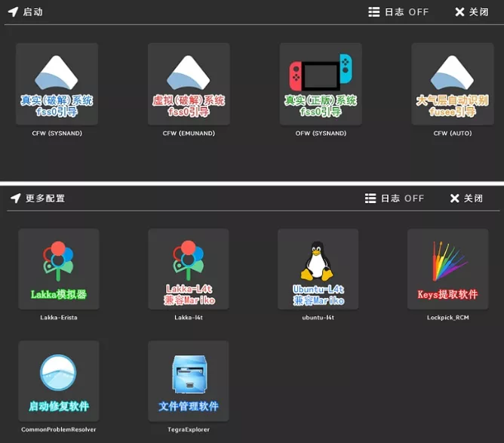Close the 启动 panel via 关闭
504x443 pixels.
(472, 12)
